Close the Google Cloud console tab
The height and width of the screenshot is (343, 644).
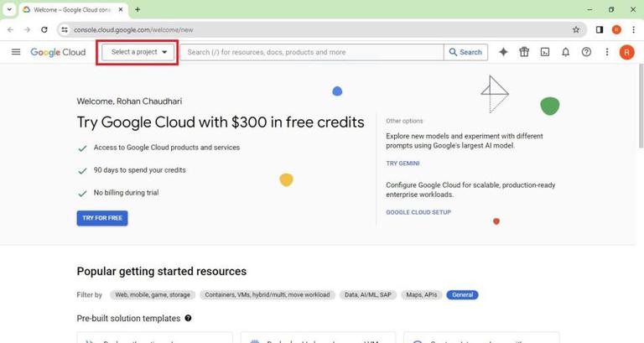(121, 9)
